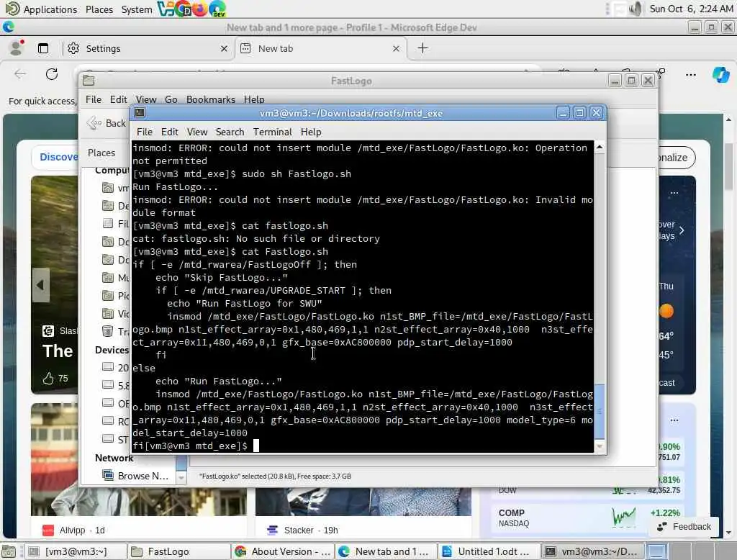Screen dimensions: 737x560
Task: Switch to vm3@vm3:~/D... terminal in taskbar
Action: click(x=593, y=551)
